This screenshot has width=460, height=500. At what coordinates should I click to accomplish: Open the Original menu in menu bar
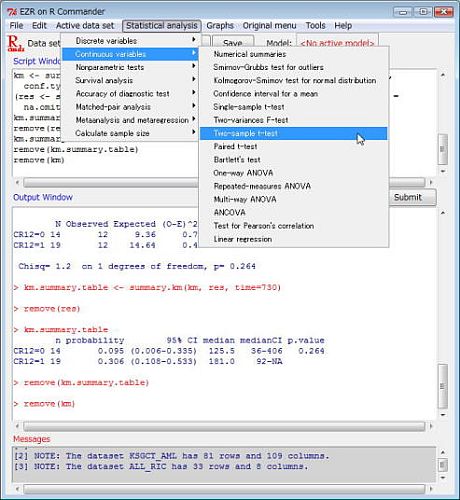[269, 26]
